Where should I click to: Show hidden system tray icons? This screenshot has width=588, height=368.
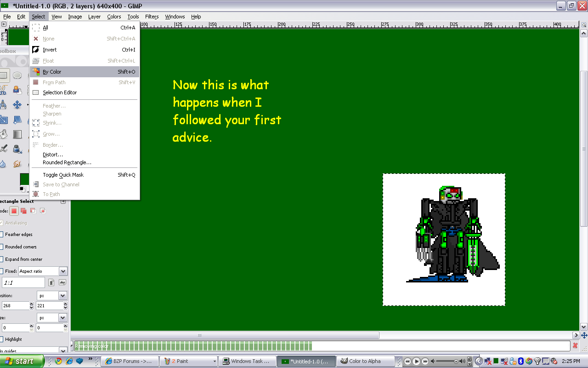coord(479,361)
